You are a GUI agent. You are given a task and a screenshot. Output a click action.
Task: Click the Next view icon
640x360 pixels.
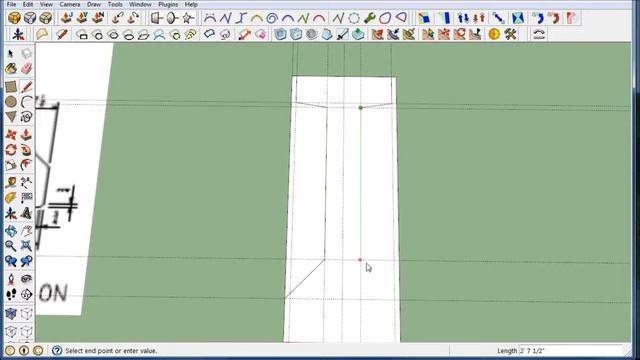(27, 261)
